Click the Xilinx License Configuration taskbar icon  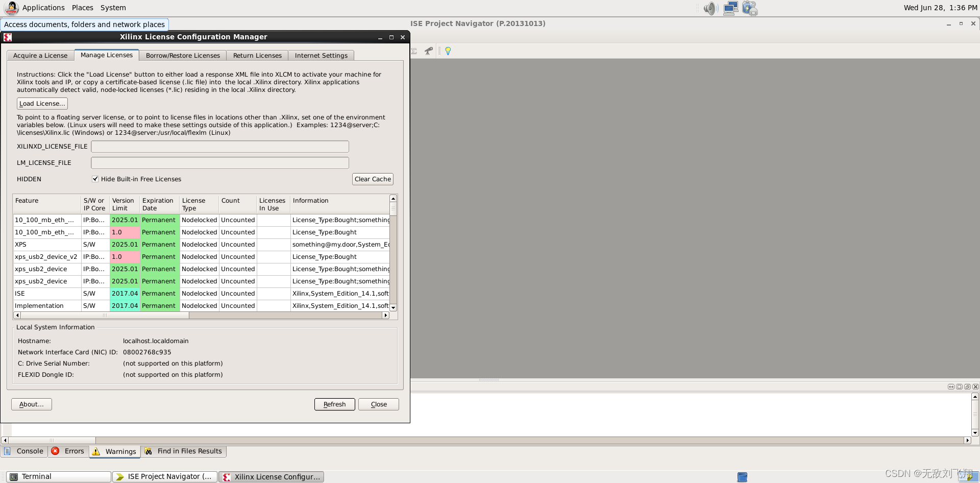227,477
